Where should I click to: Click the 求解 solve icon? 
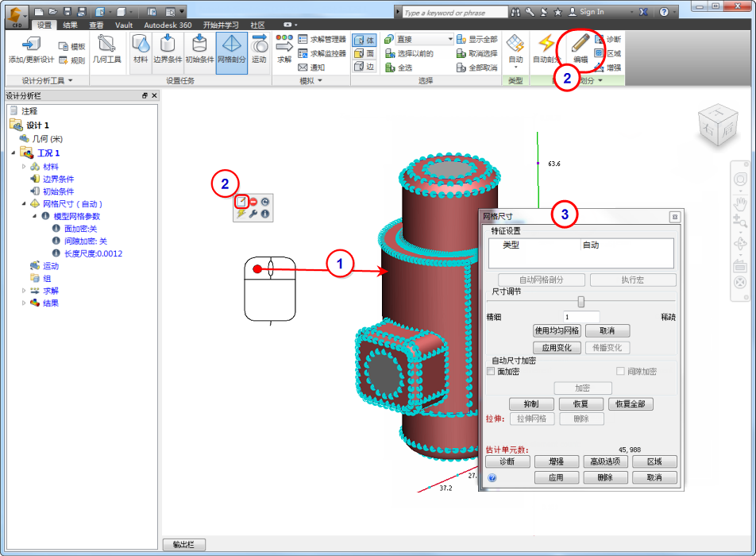pyautogui.click(x=284, y=48)
